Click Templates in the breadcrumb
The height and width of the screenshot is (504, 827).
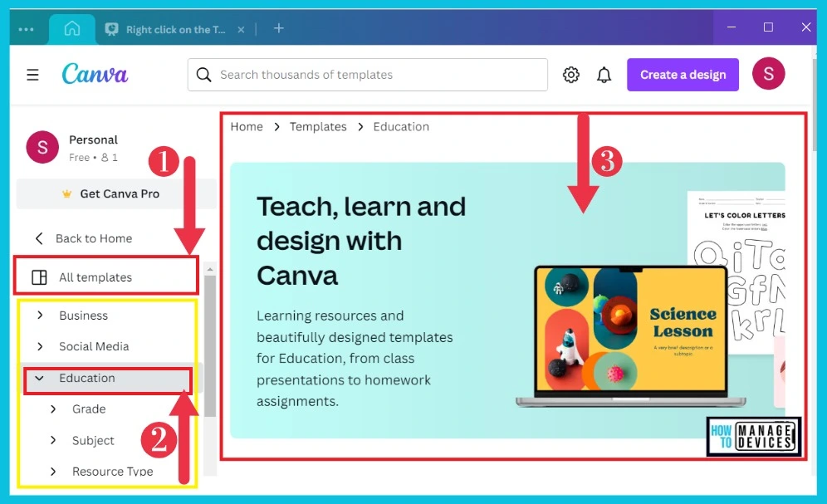[x=318, y=126]
